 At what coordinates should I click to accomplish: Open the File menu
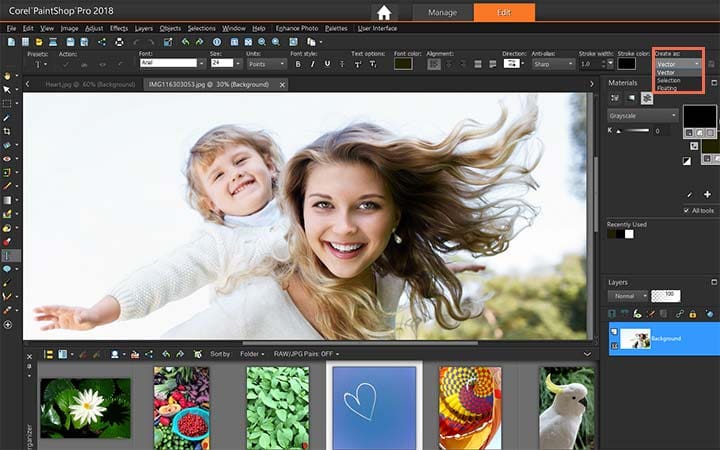point(11,28)
